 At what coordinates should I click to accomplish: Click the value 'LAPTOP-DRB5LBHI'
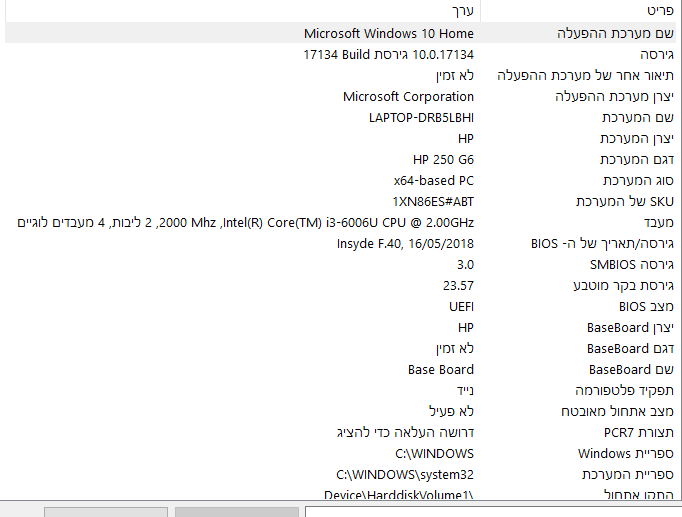(x=421, y=117)
